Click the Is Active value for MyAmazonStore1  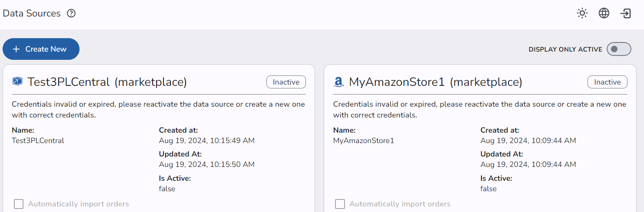coord(488,189)
